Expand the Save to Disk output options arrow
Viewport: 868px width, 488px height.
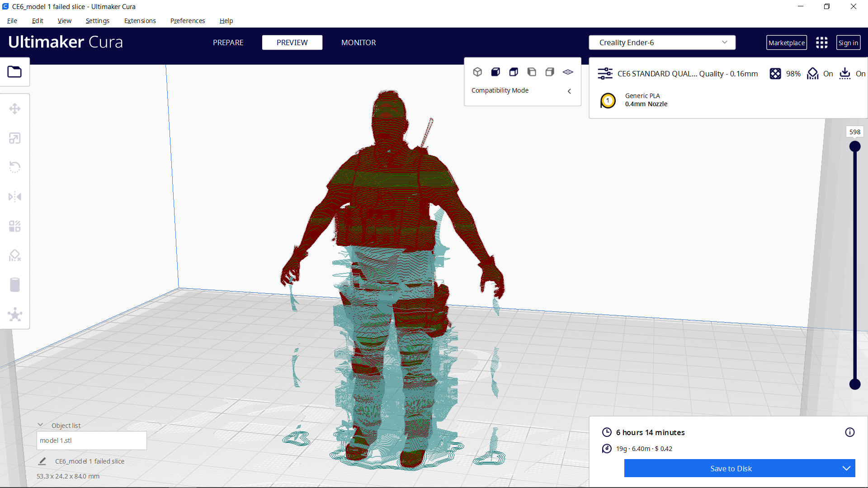(846, 468)
